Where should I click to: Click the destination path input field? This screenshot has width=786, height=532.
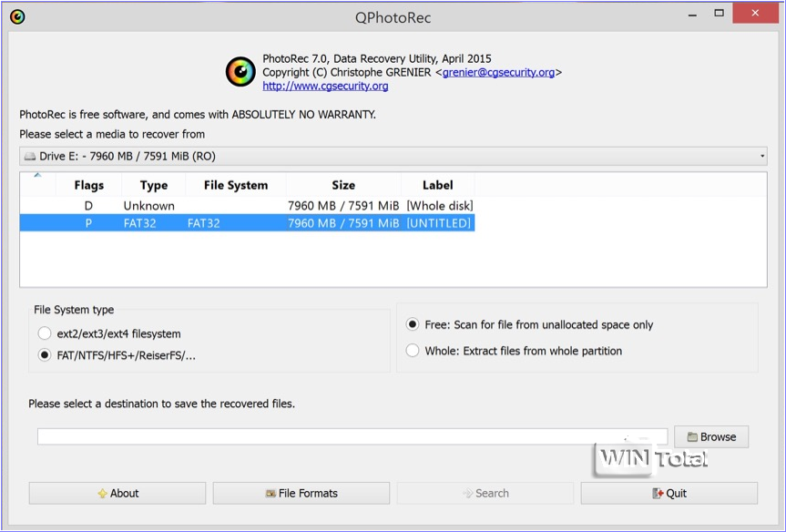pyautogui.click(x=352, y=436)
